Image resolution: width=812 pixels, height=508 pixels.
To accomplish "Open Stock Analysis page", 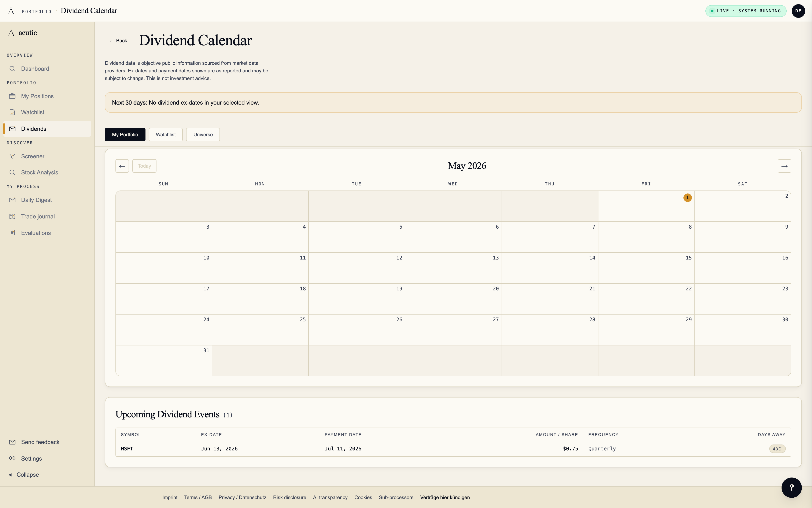I will click(x=47, y=172).
